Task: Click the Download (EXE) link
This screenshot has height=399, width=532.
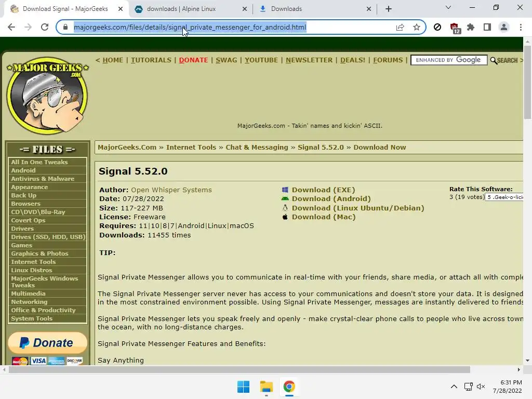Action: tap(323, 190)
